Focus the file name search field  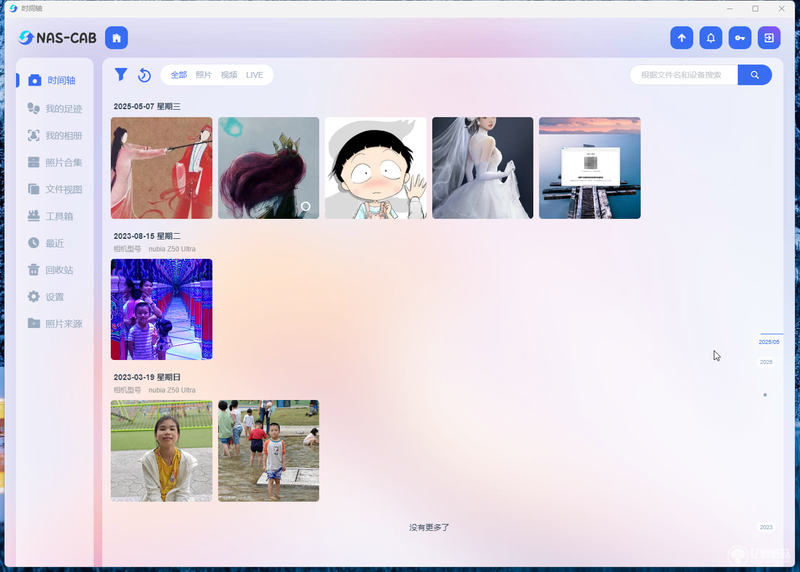[x=684, y=75]
